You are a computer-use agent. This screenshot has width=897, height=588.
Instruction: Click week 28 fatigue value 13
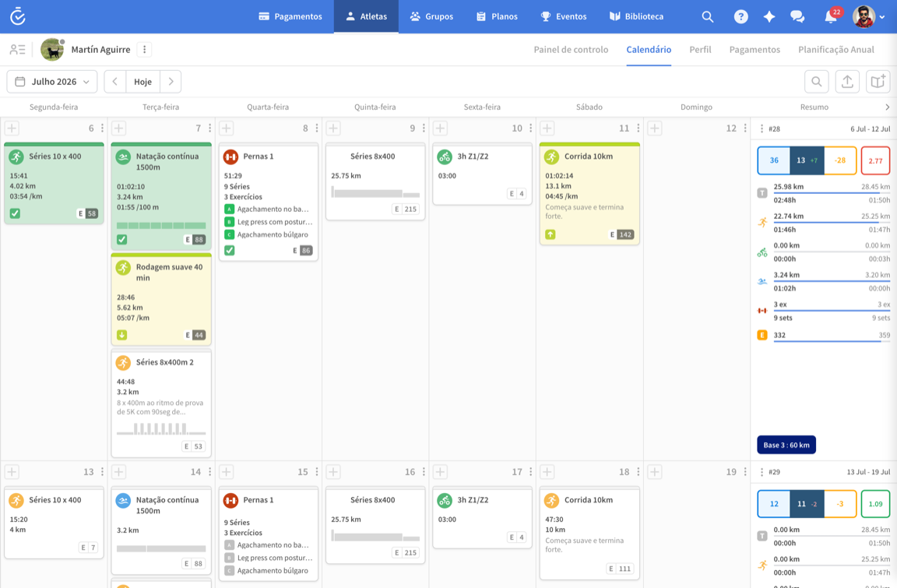tap(807, 160)
